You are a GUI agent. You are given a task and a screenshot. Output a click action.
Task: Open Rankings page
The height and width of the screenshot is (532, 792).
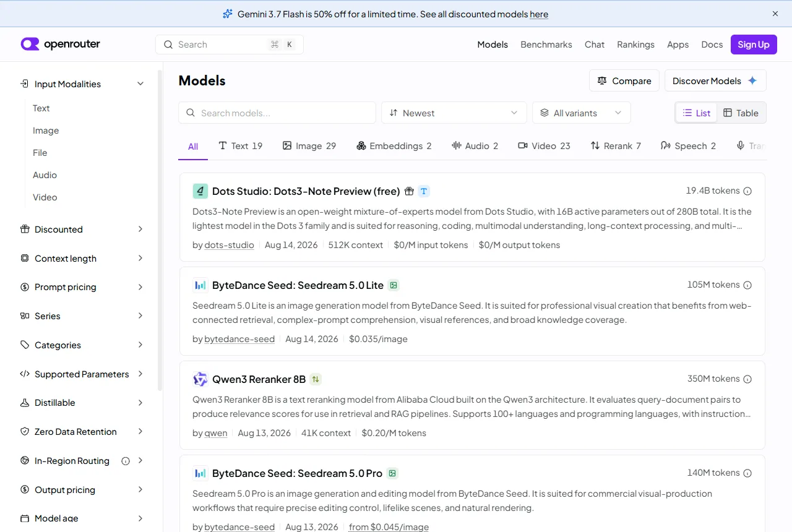pyautogui.click(x=635, y=45)
